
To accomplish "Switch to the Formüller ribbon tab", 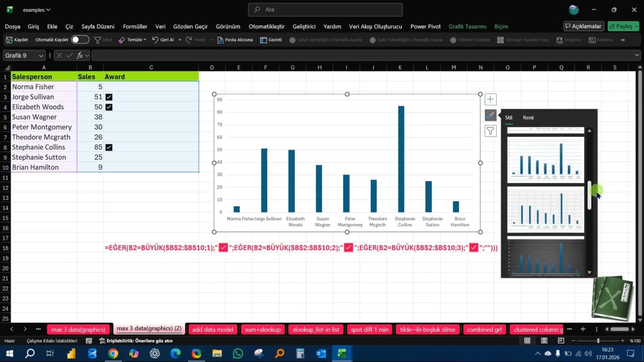I will point(135,26).
